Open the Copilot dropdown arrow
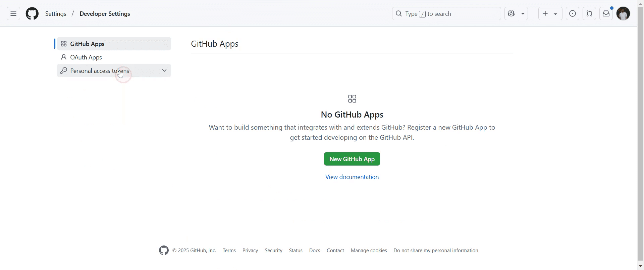This screenshot has height=270, width=644. [523, 14]
